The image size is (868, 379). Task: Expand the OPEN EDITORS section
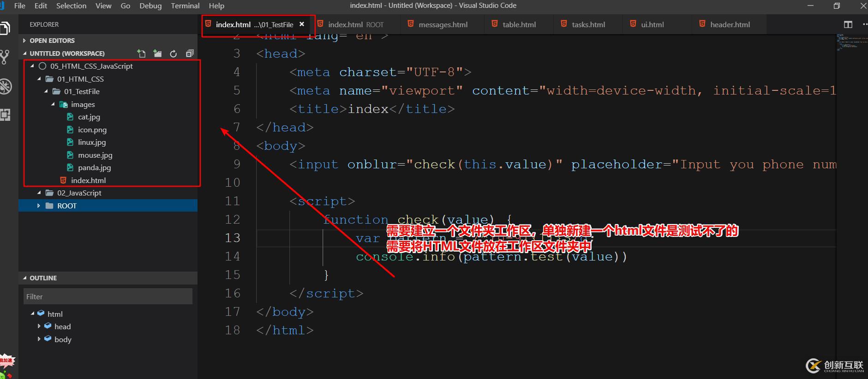(x=52, y=41)
